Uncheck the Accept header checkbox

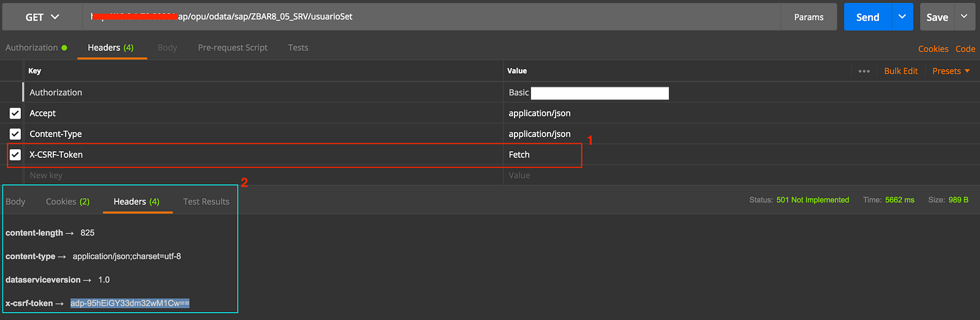[15, 113]
